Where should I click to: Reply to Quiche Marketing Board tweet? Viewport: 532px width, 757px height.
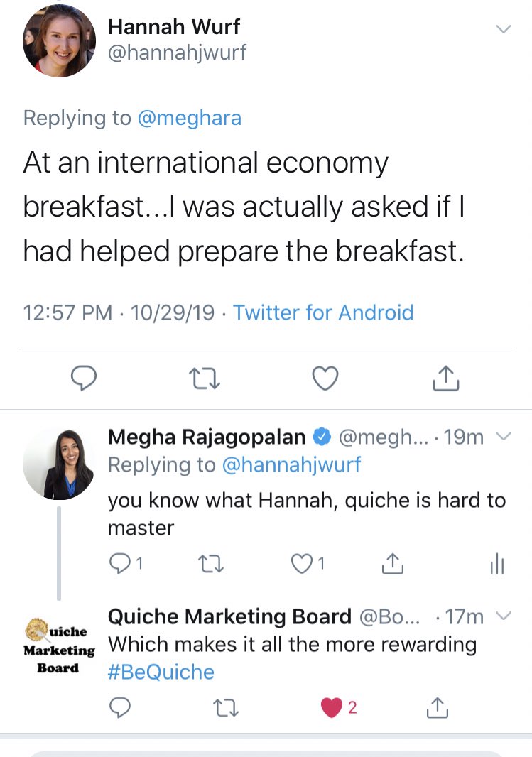tap(121, 707)
